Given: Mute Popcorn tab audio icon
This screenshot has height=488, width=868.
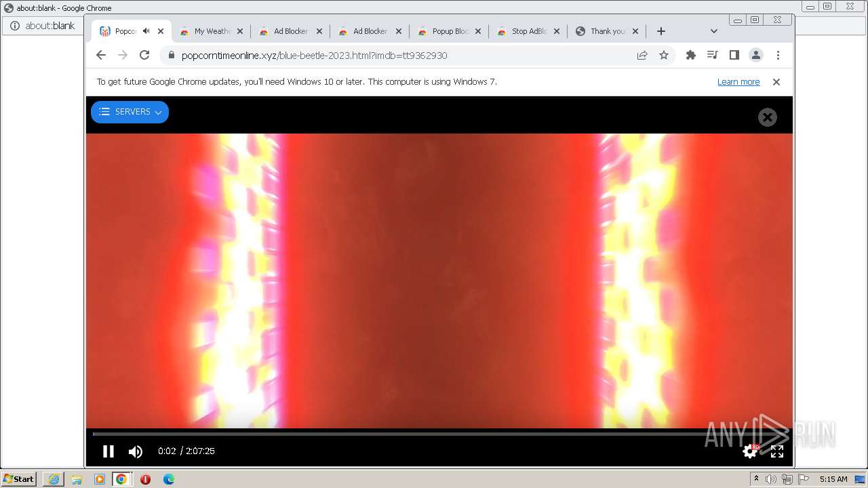Looking at the screenshot, I should (x=146, y=31).
